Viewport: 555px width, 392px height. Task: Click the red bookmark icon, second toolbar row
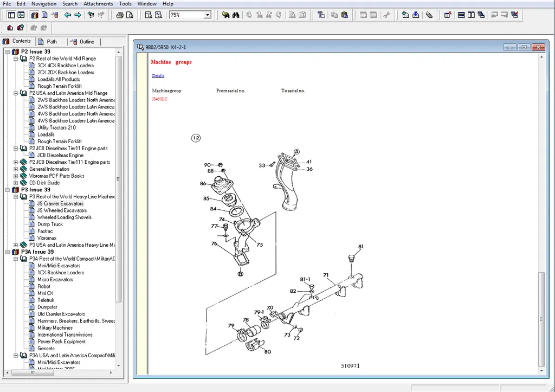click(10, 28)
